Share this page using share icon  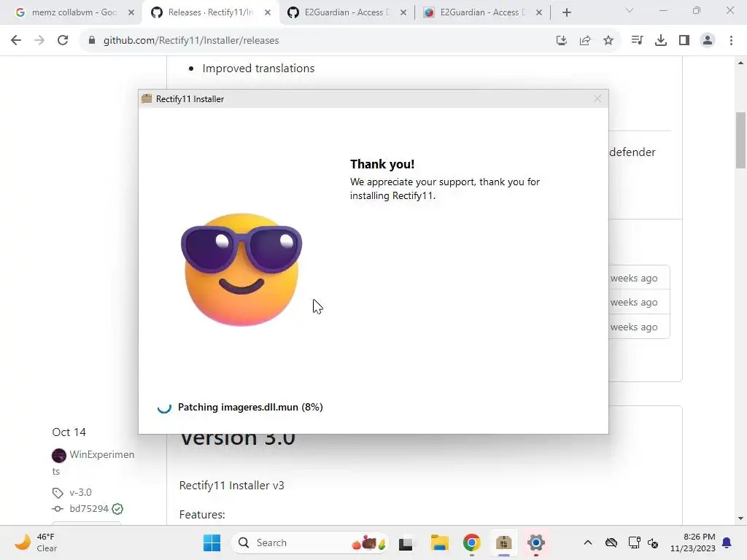585,41
